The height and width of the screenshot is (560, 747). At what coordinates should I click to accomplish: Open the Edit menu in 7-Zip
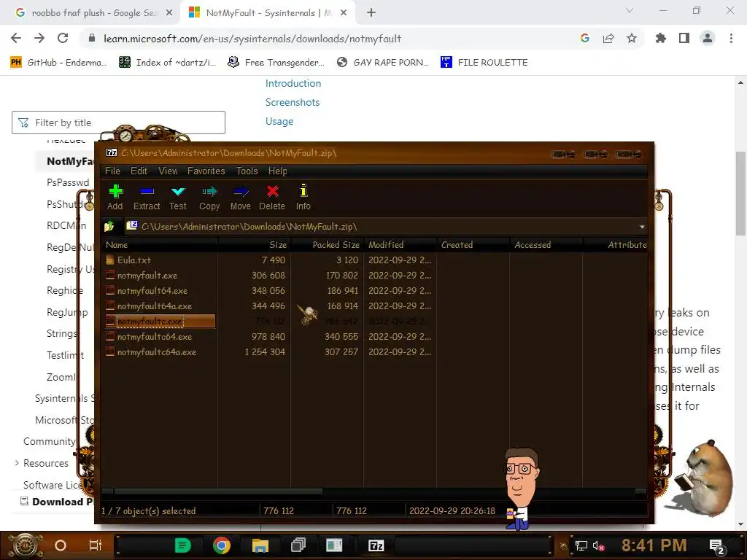tap(139, 171)
